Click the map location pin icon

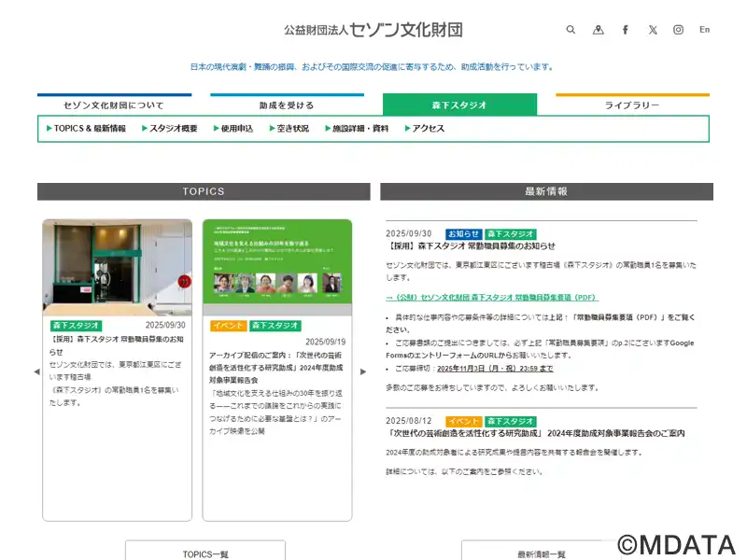tap(599, 30)
